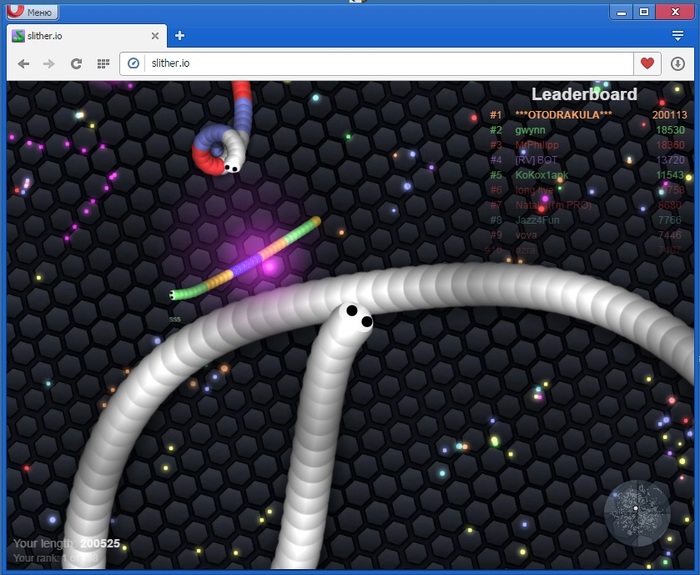Viewport: 700px width, 575px height.
Task: Go forward to next page
Action: point(49,64)
